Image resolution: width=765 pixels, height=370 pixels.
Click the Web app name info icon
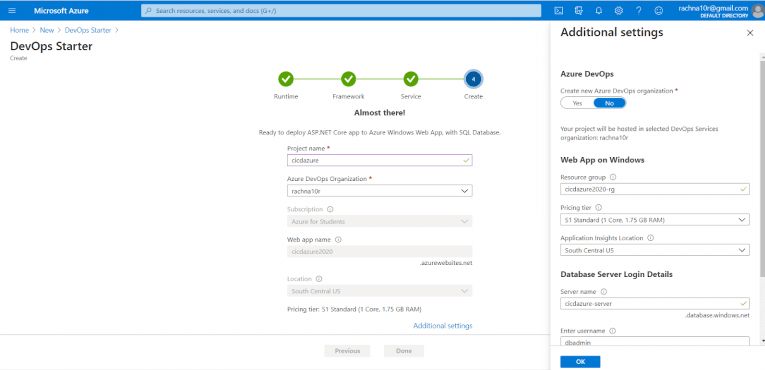(338, 240)
